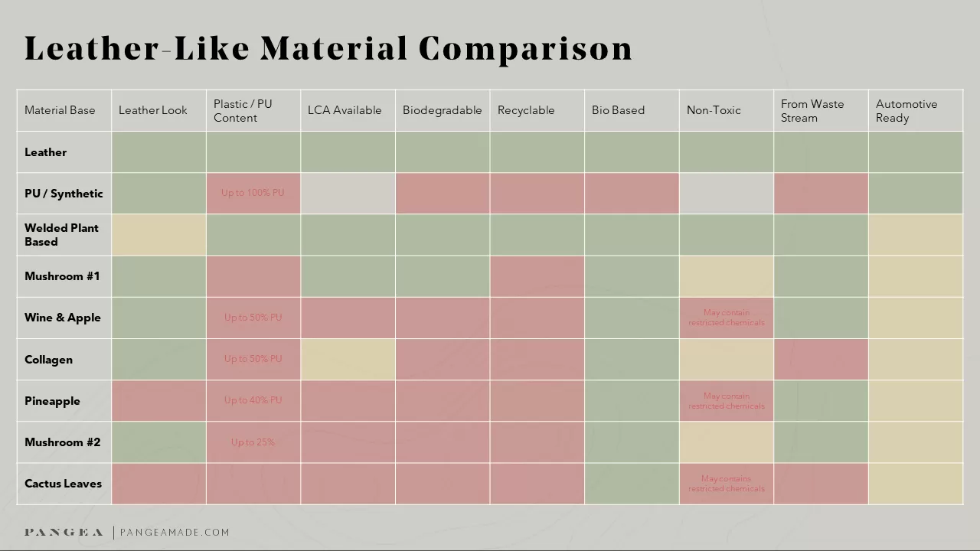Viewport: 980px width, 551px height.
Task: Click the 'Mushroom #1' row label
Action: point(64,276)
